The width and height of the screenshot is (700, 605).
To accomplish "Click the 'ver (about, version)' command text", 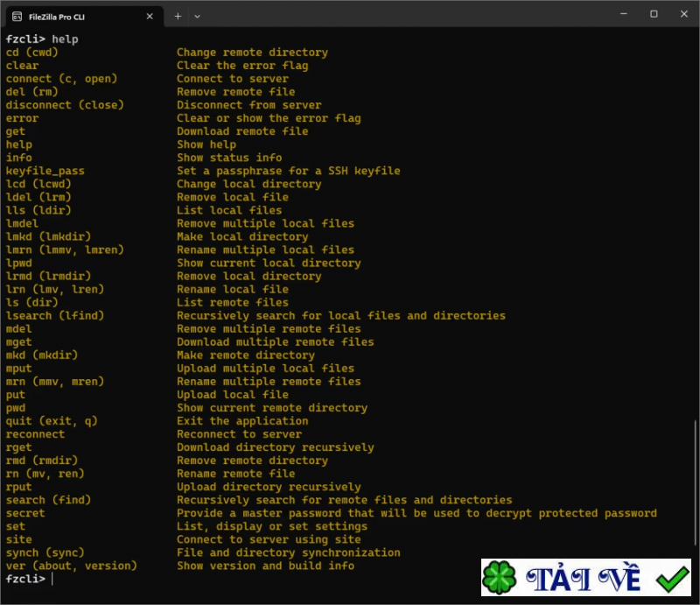I will click(72, 566).
